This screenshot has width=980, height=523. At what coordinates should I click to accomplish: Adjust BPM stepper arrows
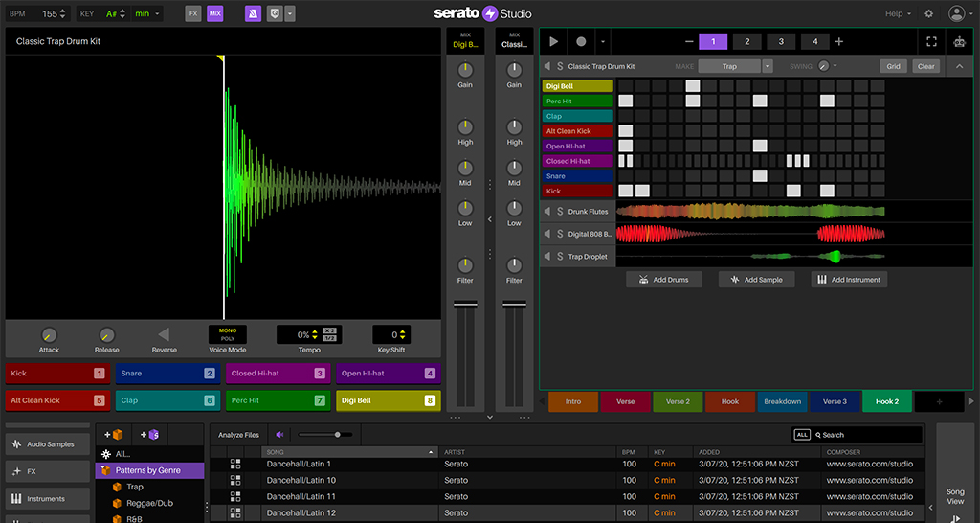(62, 13)
